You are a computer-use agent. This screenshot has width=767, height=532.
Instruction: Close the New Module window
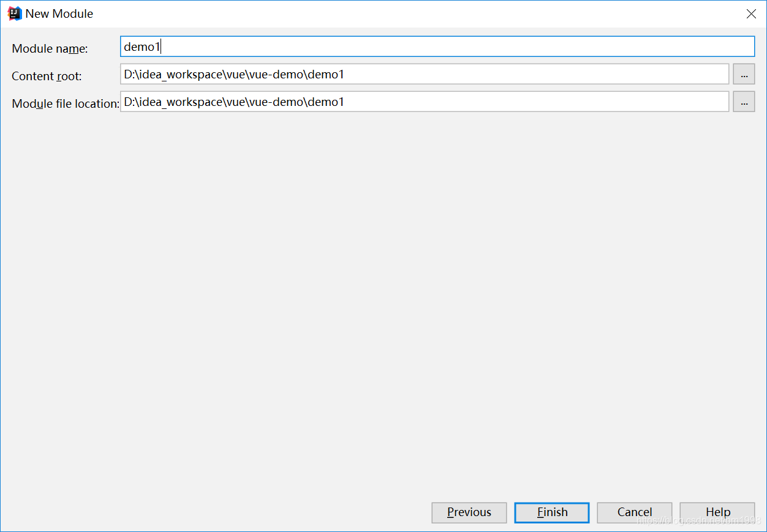(751, 13)
